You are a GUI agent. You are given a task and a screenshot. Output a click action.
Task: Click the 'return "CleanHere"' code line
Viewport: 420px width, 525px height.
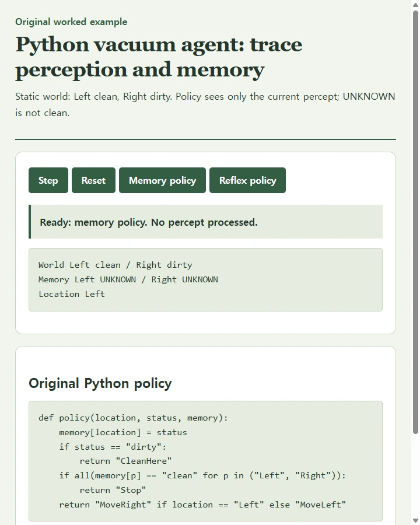tap(125, 461)
